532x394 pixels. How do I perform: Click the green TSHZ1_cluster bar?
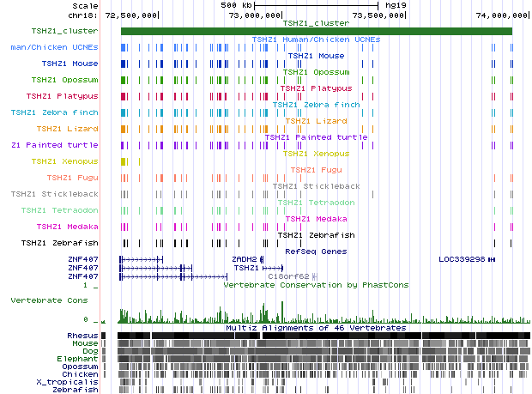point(316,32)
